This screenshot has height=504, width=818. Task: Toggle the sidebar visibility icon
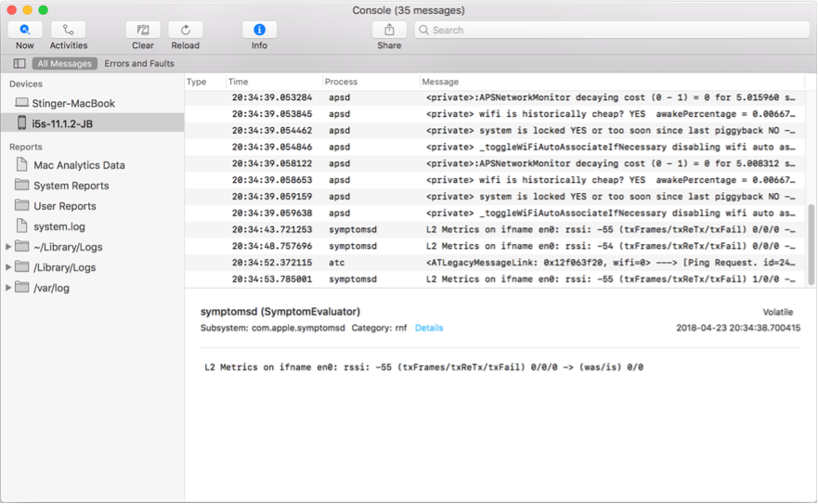click(19, 64)
